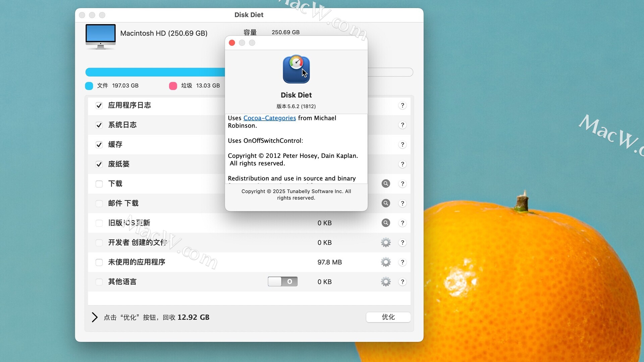Screen dimensions: 644x362
Task: Click help icon for 应用程序日志 row
Action: coord(402,106)
